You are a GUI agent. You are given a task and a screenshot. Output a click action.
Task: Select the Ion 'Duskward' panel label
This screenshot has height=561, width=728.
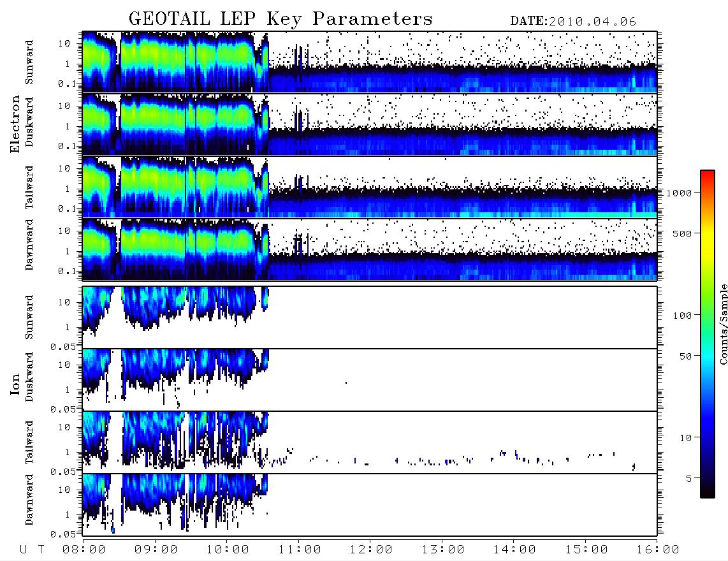coord(29,377)
